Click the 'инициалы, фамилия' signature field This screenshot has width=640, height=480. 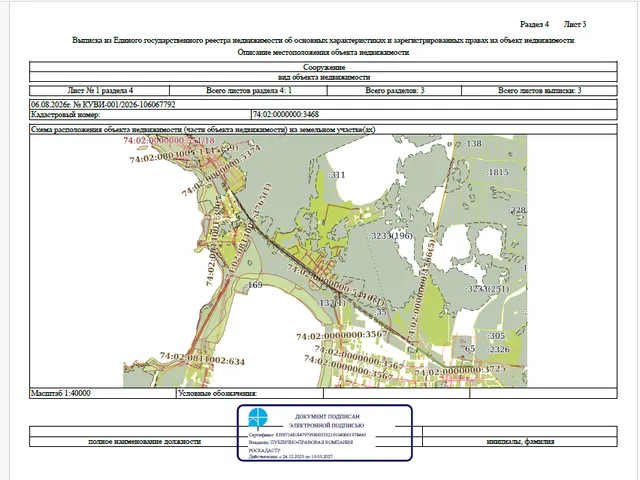pyautogui.click(x=520, y=442)
